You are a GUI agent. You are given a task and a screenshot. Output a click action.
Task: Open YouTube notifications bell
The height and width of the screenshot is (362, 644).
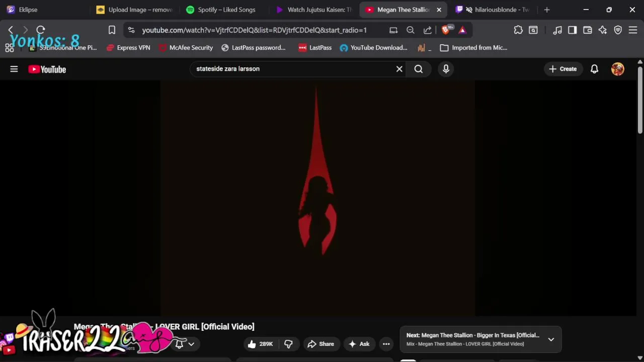pos(594,69)
